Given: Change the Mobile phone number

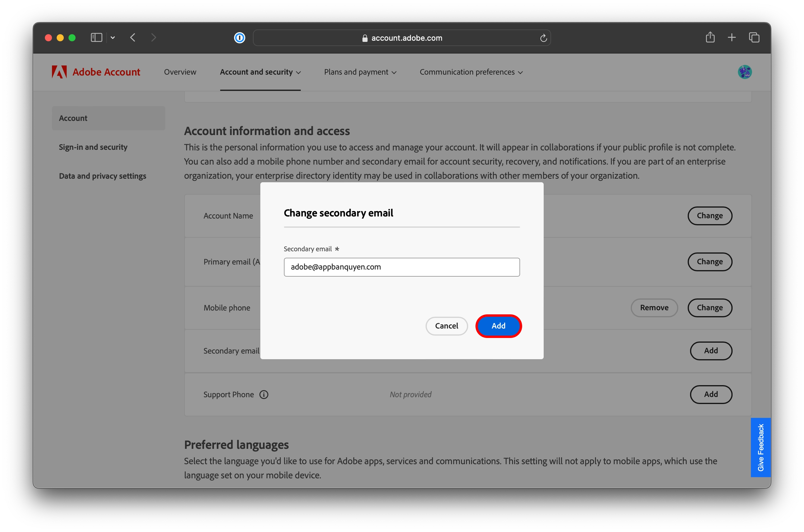Looking at the screenshot, I should pos(710,308).
